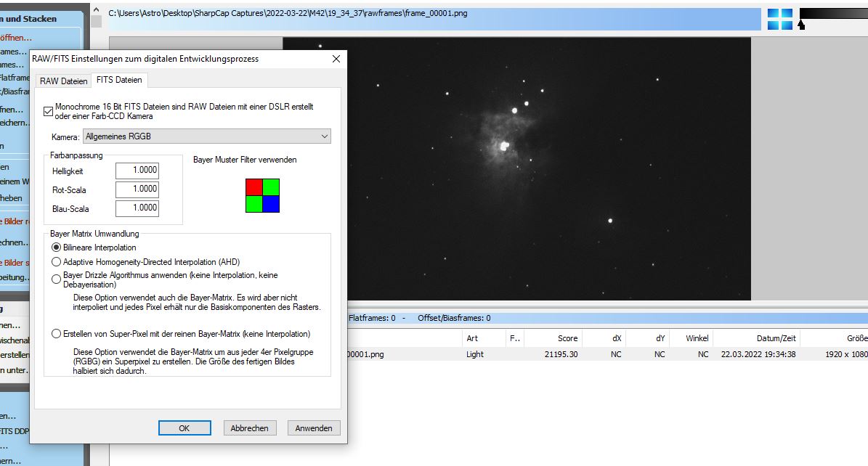Click the scroll-up arrow beside the file path
Viewport: 868px width, 466px height.
(x=97, y=10)
